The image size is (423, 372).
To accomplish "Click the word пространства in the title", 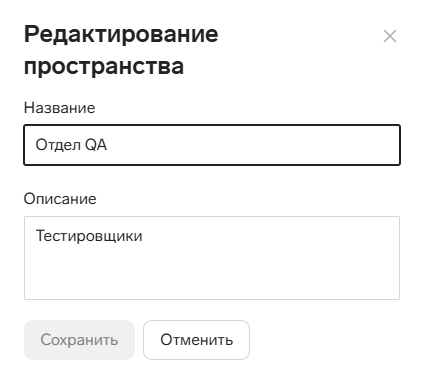I will coord(104,66).
